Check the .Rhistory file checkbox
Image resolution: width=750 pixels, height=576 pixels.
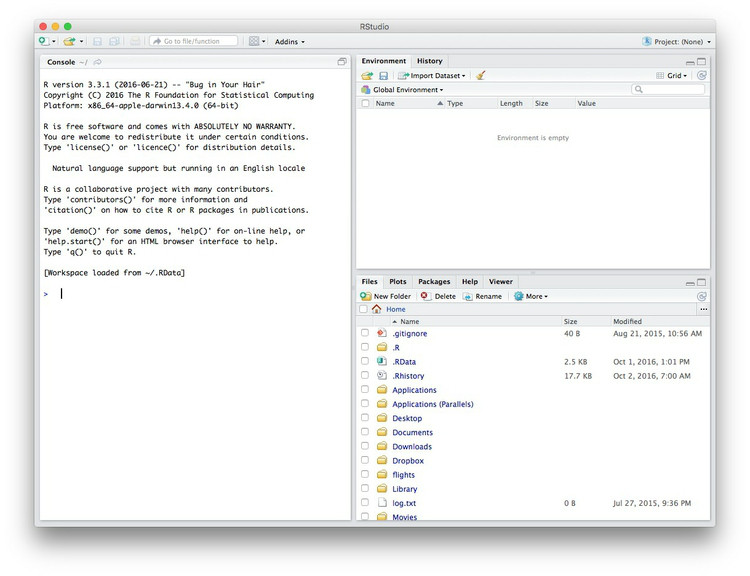pos(365,375)
